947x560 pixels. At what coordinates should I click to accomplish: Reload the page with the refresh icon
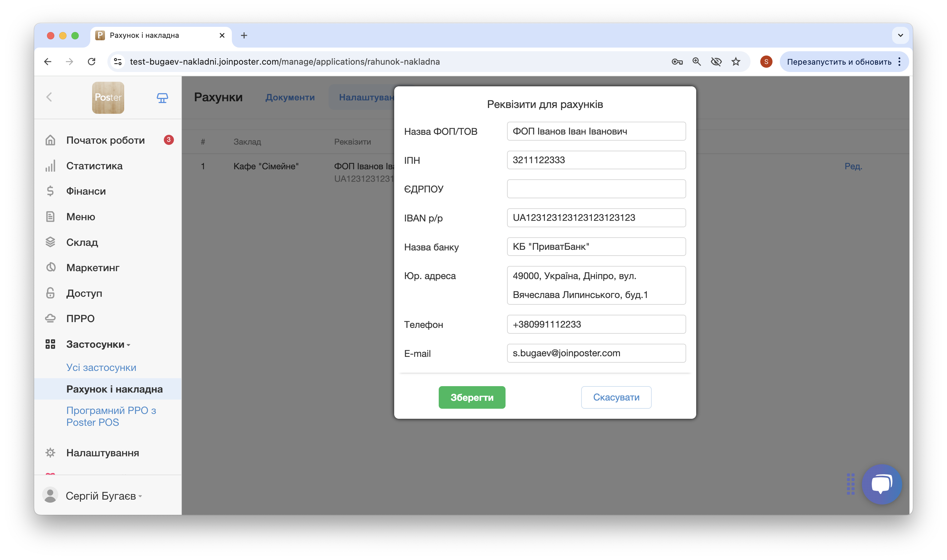coord(91,62)
